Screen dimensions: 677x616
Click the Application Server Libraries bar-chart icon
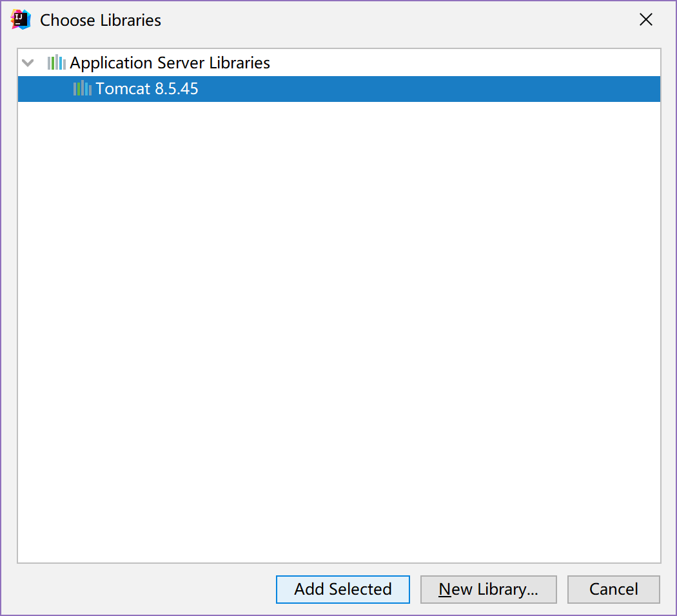(x=57, y=63)
